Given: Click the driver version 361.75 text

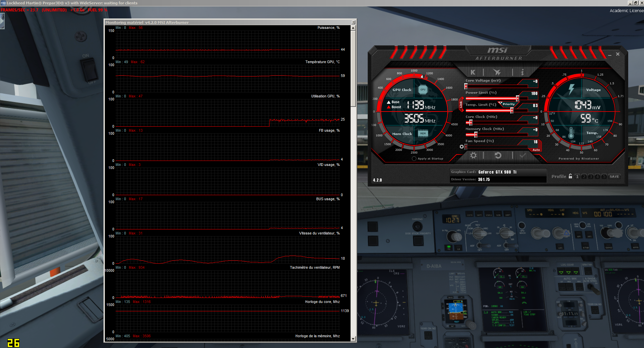Looking at the screenshot, I should (x=484, y=179).
